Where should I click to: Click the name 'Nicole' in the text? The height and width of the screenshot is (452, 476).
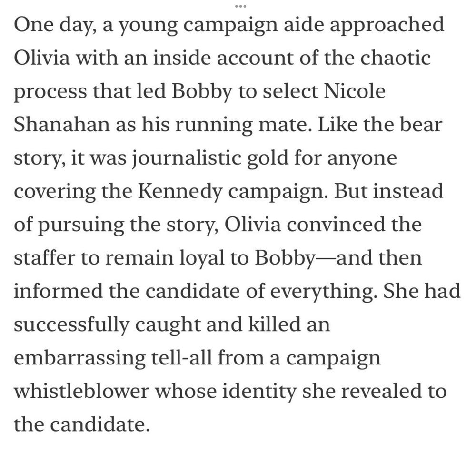coord(355,91)
